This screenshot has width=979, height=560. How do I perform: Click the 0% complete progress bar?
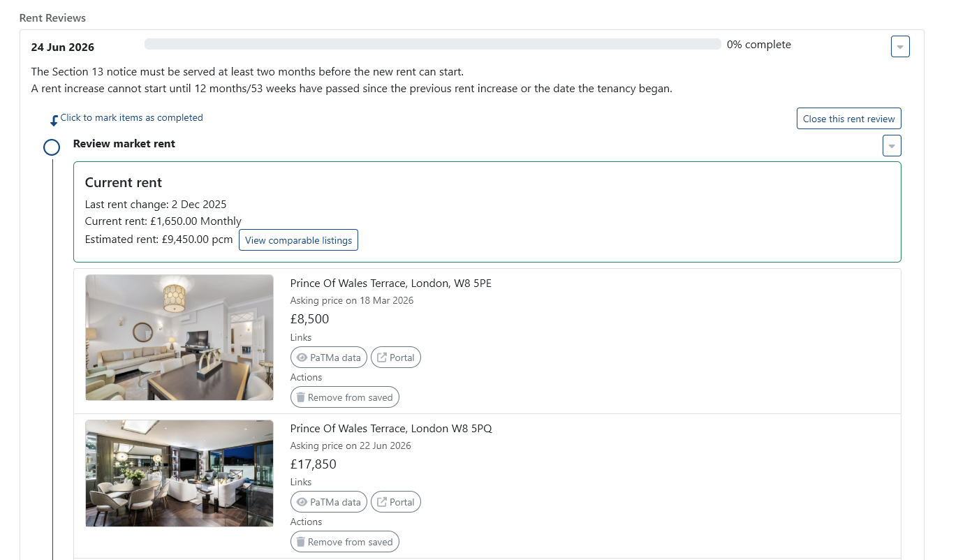[433, 44]
